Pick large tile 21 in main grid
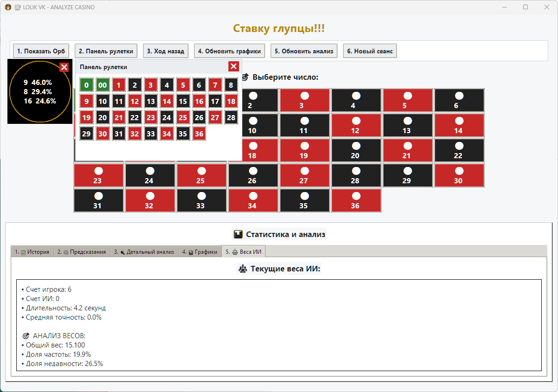This screenshot has height=392, width=558. [408, 150]
